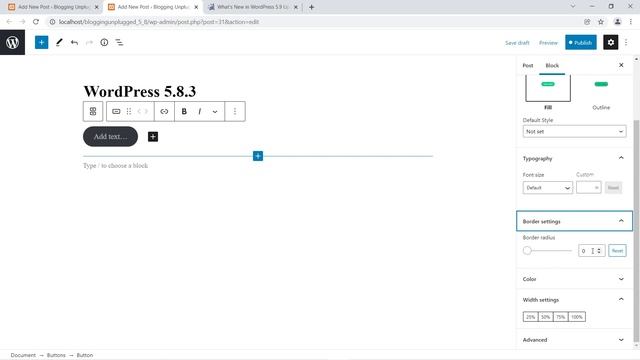Undo the last change
The height and width of the screenshot is (360, 640).
74,42
